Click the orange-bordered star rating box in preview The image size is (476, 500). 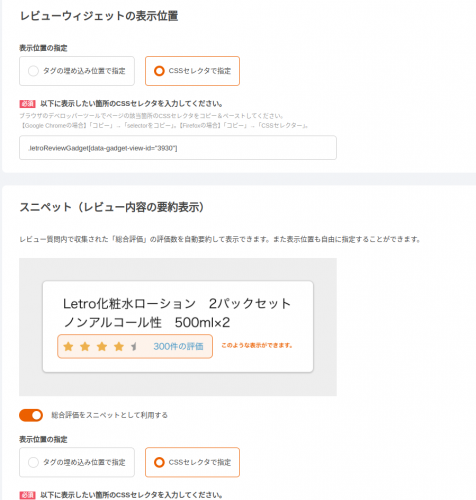tap(135, 347)
